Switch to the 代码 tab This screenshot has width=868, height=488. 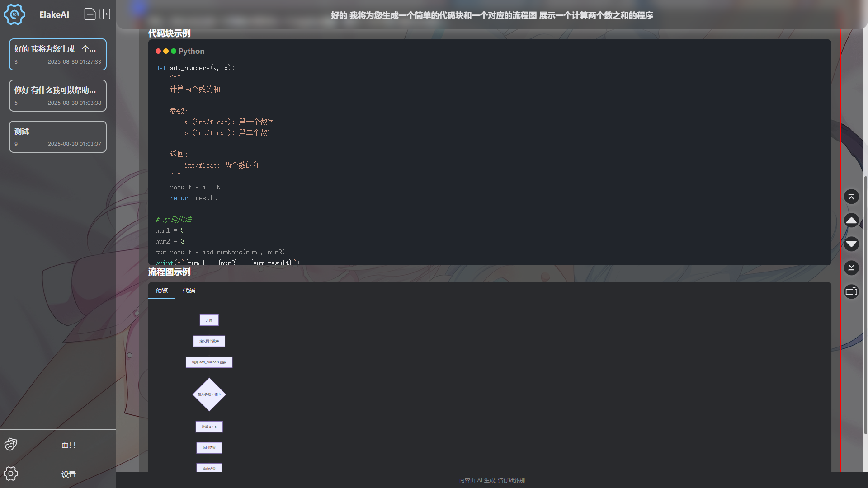(x=189, y=291)
